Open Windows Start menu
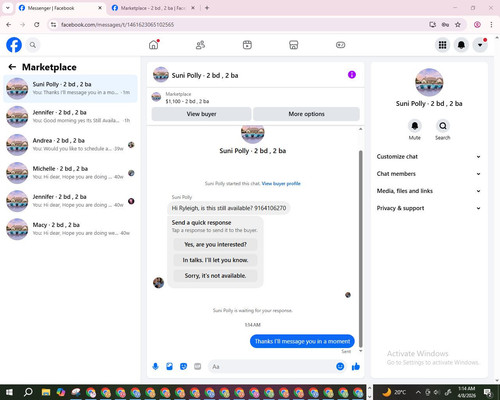Screen dimensions: 500x400 tap(9, 392)
